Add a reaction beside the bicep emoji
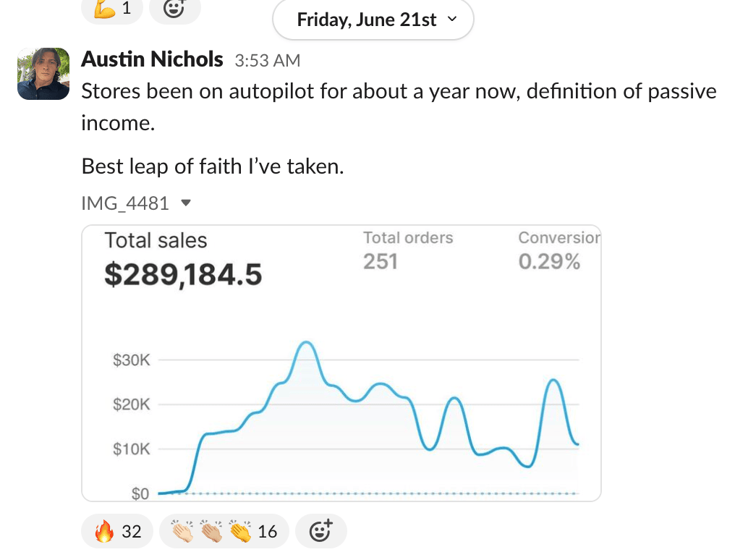The image size is (735, 560). (x=174, y=9)
